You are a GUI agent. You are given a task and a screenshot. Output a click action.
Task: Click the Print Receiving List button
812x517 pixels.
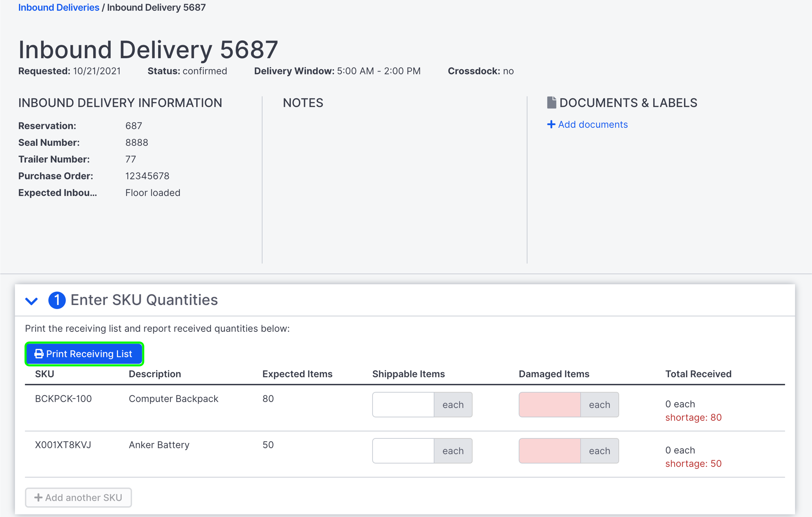click(x=84, y=353)
